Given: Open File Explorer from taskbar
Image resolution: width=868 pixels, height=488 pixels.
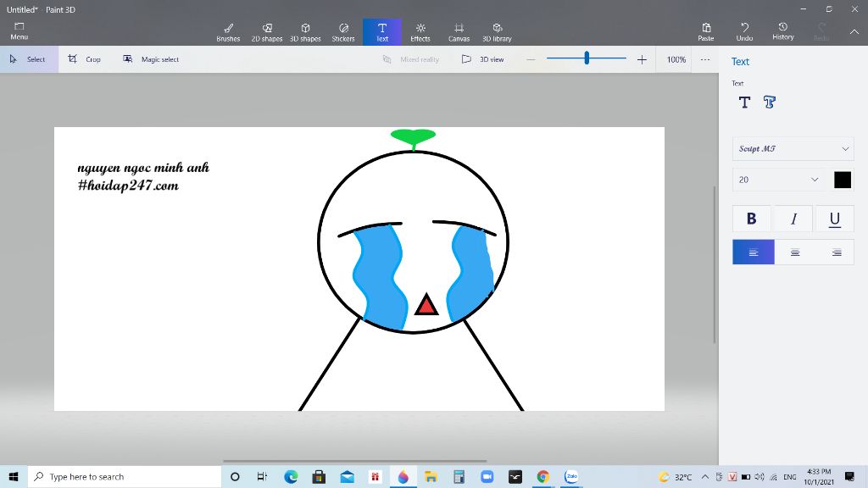Looking at the screenshot, I should click(x=431, y=476).
